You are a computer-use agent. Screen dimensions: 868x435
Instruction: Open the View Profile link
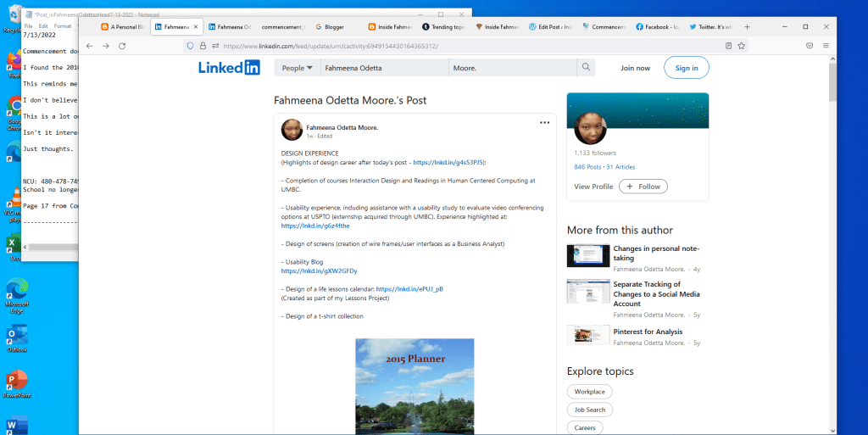tap(593, 187)
